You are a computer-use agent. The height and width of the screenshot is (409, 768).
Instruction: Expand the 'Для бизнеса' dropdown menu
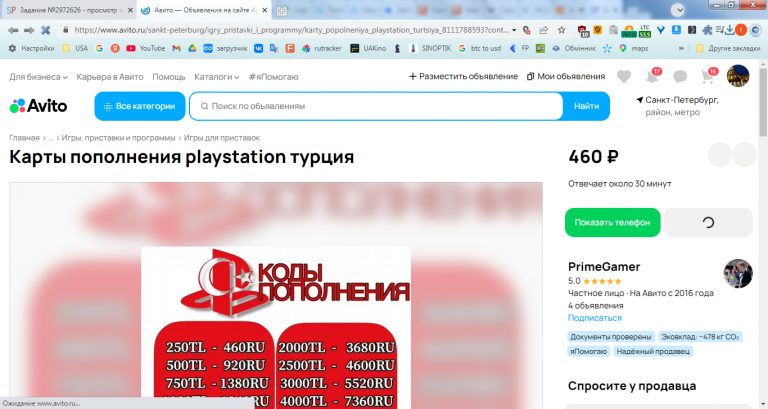(x=38, y=77)
